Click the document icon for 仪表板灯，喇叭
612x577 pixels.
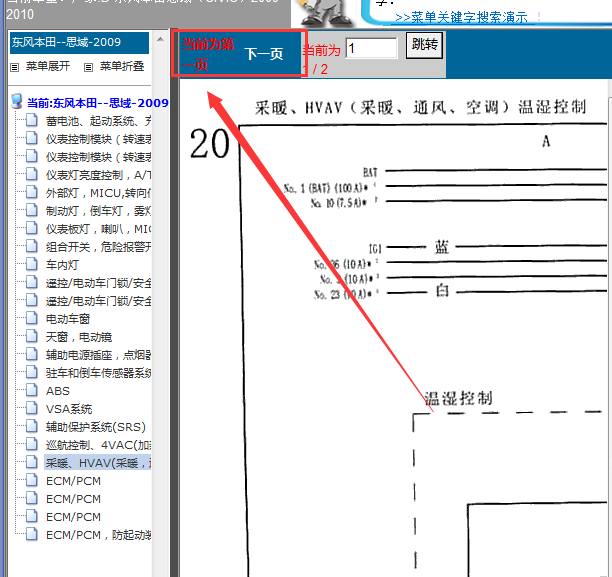pyautogui.click(x=32, y=228)
